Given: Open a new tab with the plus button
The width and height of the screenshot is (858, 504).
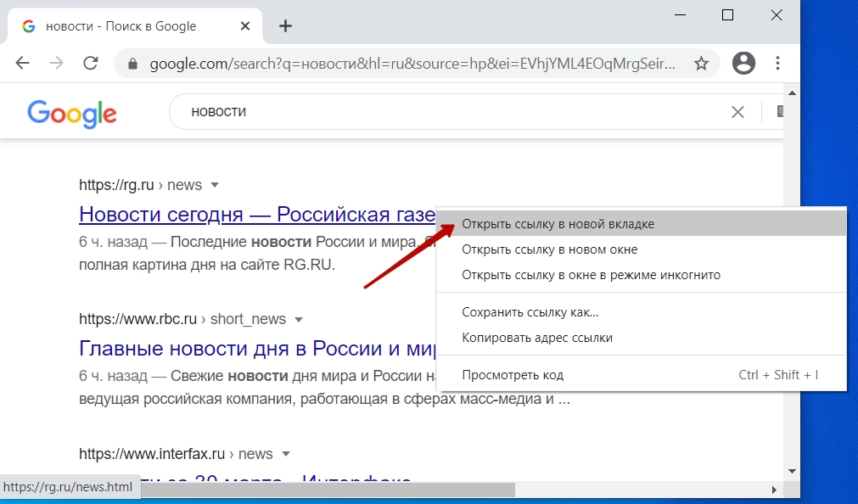Looking at the screenshot, I should pyautogui.click(x=285, y=25).
